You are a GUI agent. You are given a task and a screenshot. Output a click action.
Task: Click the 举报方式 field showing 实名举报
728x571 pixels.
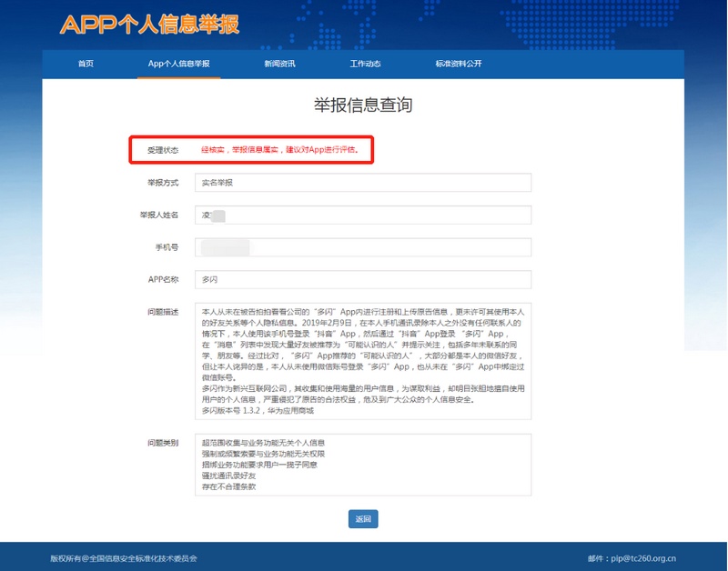click(363, 182)
